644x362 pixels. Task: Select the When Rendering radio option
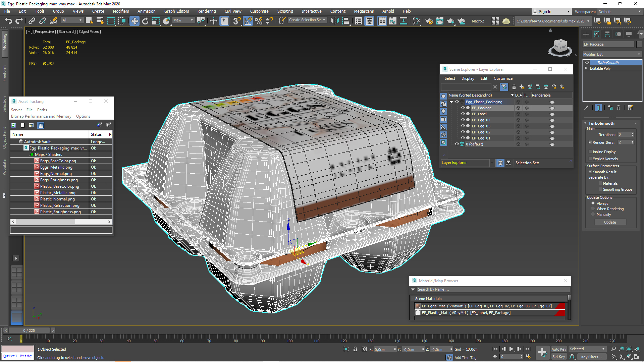tap(593, 209)
